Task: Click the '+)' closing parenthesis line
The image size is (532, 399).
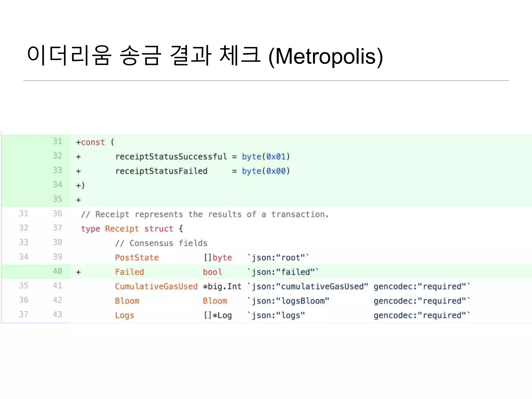Action: (80, 185)
